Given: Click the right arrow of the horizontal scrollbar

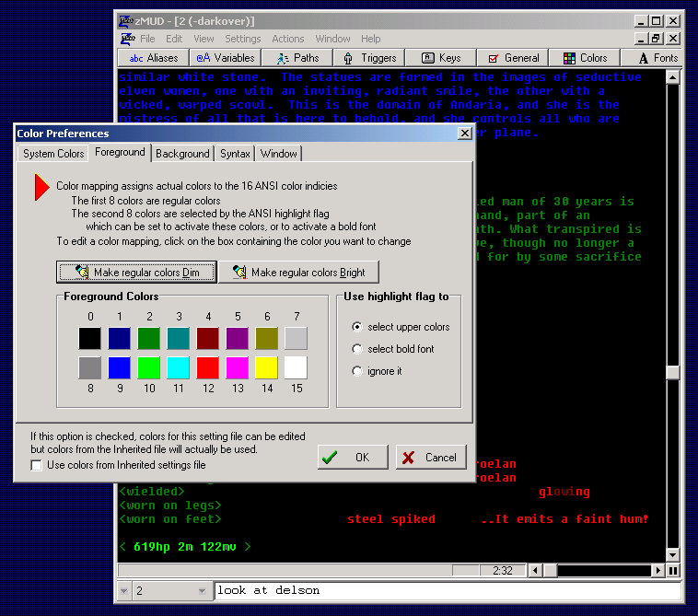Looking at the screenshot, I should coord(657,570).
